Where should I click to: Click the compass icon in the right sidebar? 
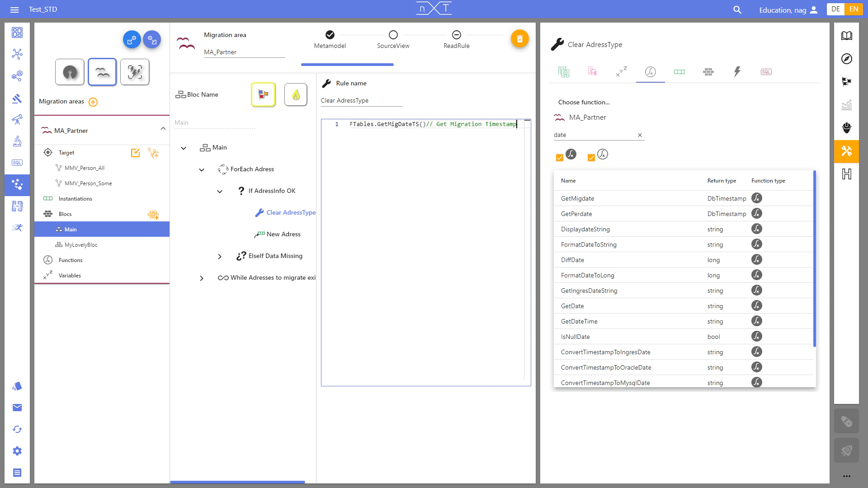pos(847,59)
